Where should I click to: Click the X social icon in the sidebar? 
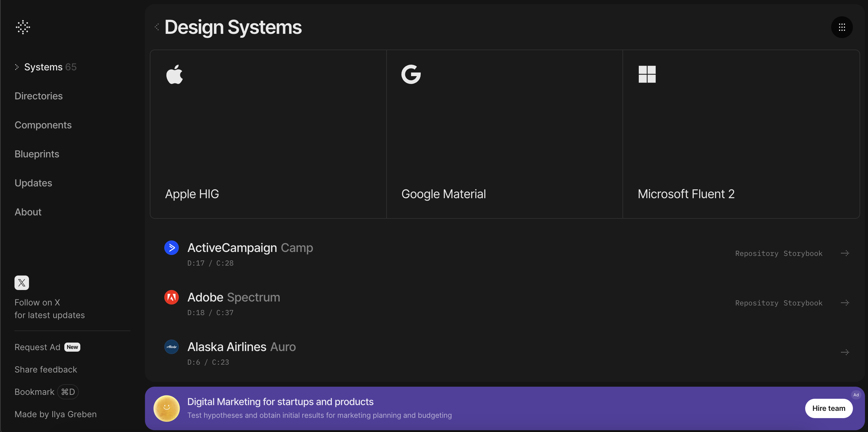[21, 283]
